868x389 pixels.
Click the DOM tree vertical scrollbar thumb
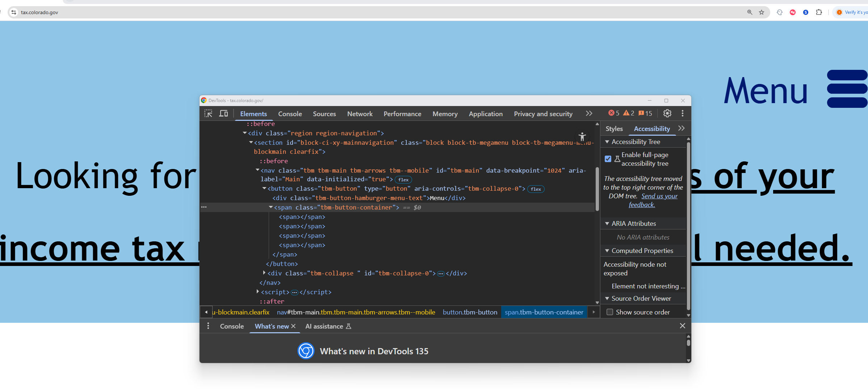(x=597, y=189)
